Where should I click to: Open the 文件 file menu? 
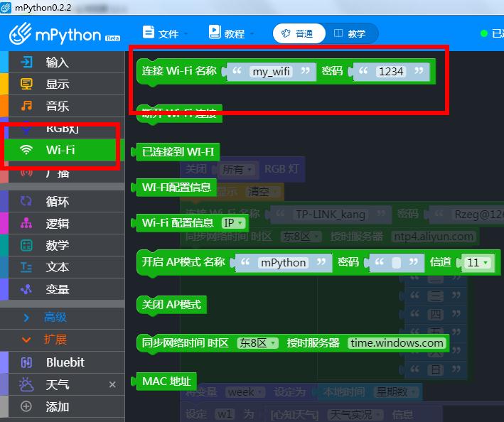click(x=165, y=33)
